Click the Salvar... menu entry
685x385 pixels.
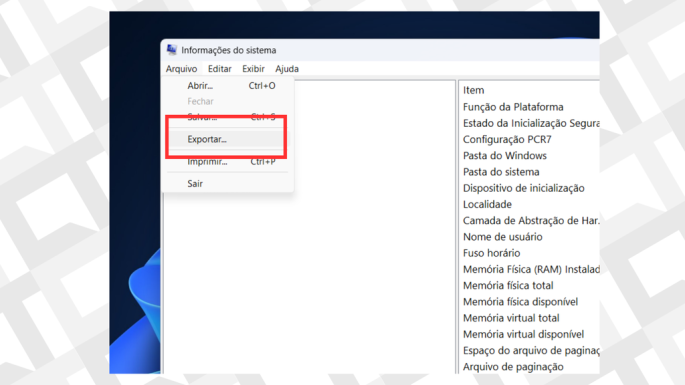point(228,117)
